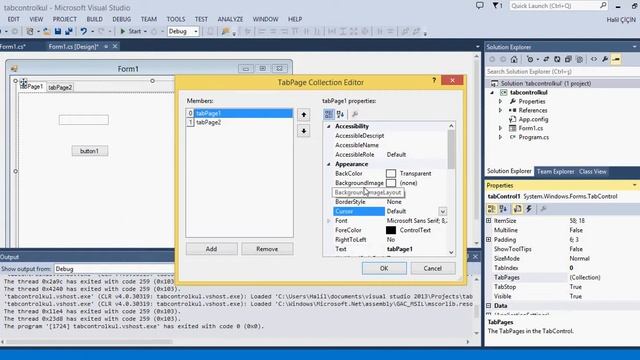
Task: Click the ForeColor black swatch
Action: pyautogui.click(x=391, y=230)
